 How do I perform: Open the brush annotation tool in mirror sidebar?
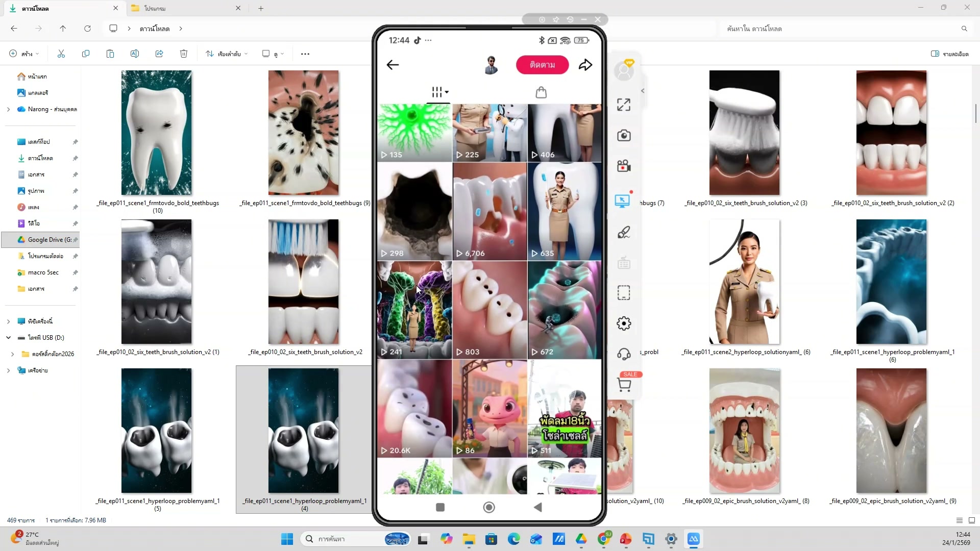click(623, 233)
